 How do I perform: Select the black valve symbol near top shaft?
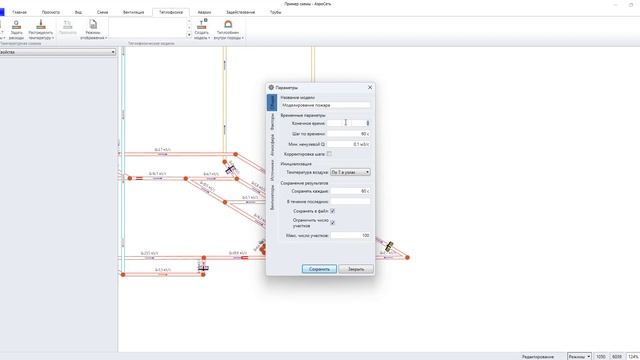pyautogui.click(x=230, y=168)
